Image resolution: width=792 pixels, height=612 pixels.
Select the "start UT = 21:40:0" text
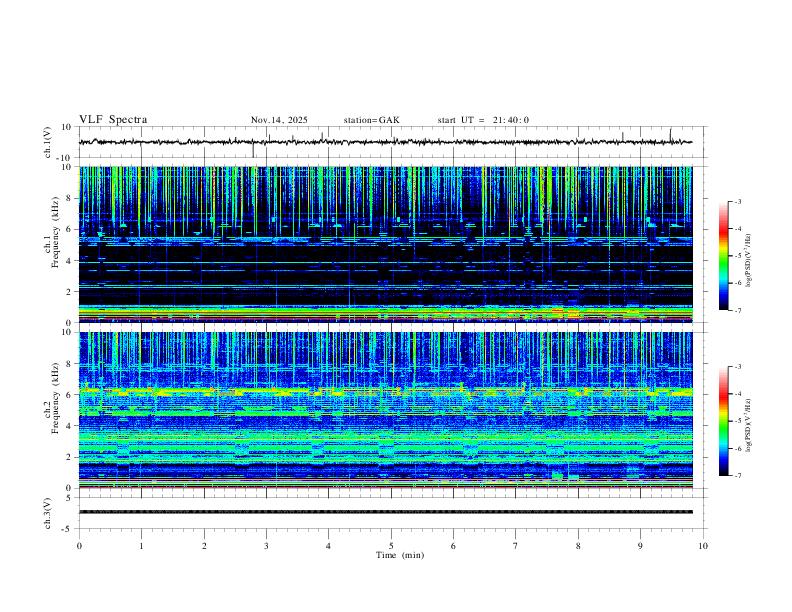click(483, 120)
